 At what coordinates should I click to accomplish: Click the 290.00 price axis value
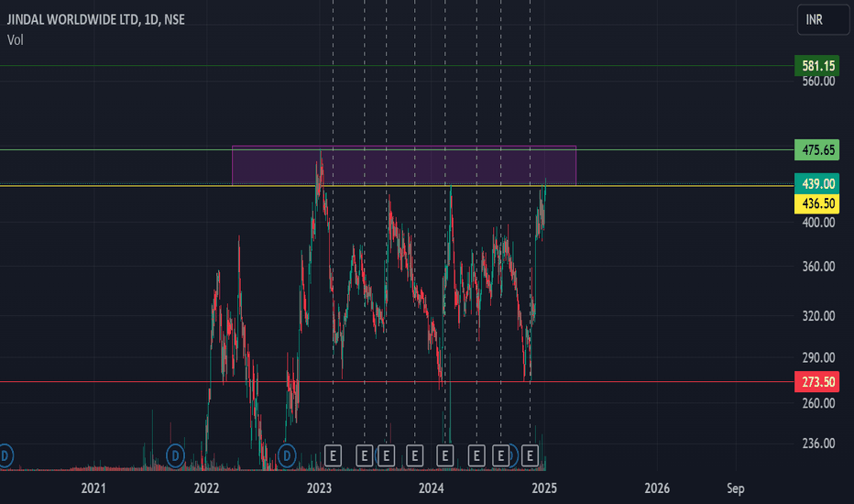tap(818, 357)
